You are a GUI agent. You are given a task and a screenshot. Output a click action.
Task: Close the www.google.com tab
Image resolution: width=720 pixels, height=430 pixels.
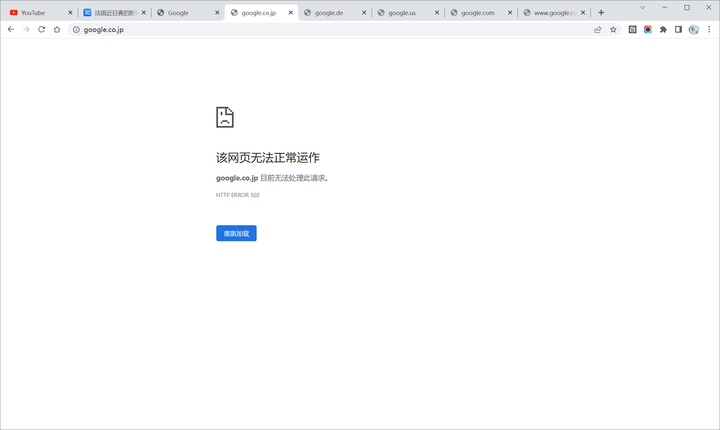point(583,13)
